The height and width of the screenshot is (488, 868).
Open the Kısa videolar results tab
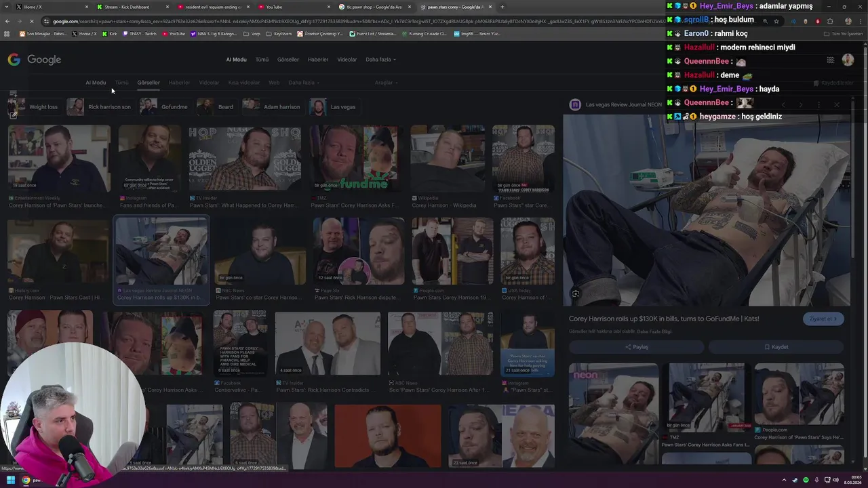pyautogui.click(x=244, y=83)
